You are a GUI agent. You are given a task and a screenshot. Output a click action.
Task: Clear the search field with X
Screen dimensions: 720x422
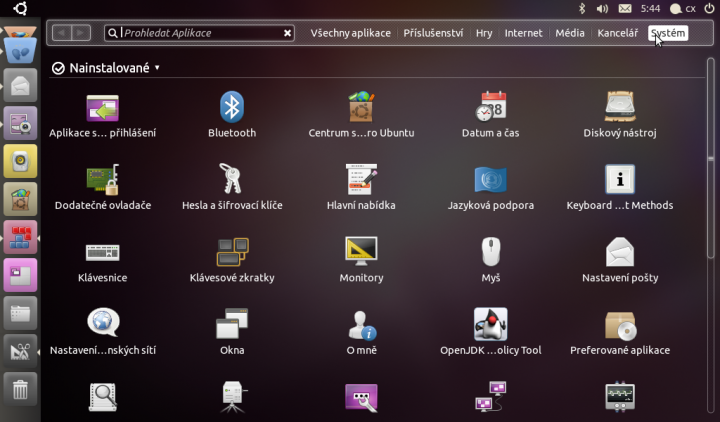coord(287,33)
